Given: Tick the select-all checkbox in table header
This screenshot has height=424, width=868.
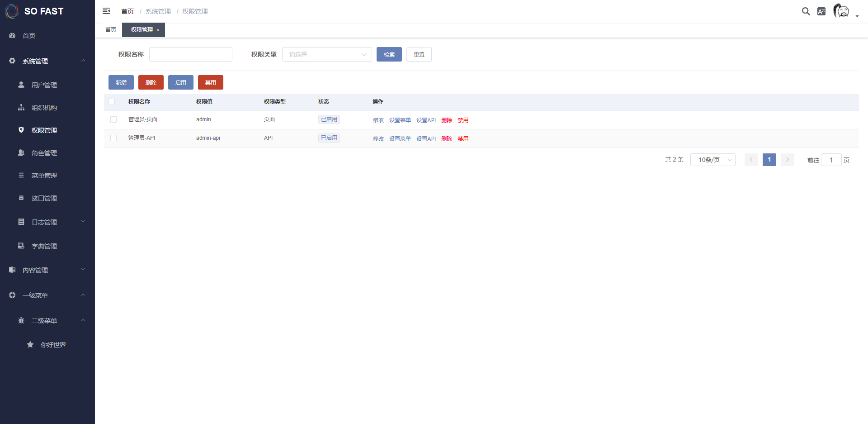Looking at the screenshot, I should pos(112,102).
